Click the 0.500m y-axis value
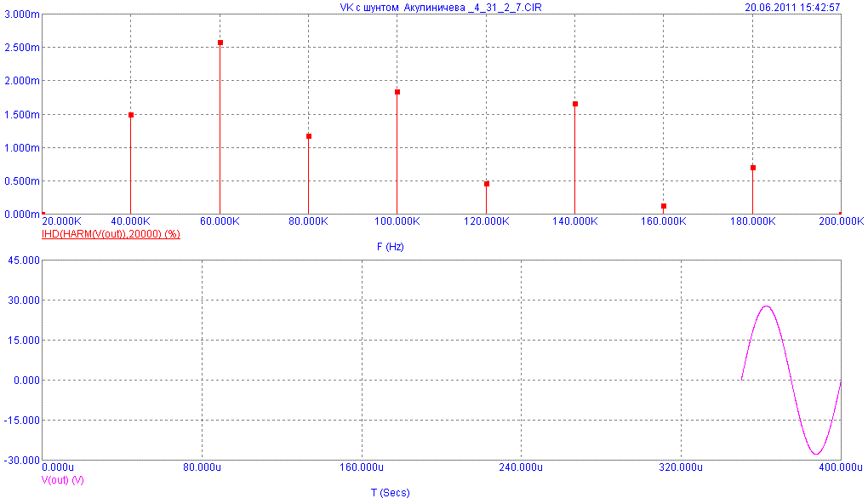The height and width of the screenshot is (504, 868). pos(21,181)
